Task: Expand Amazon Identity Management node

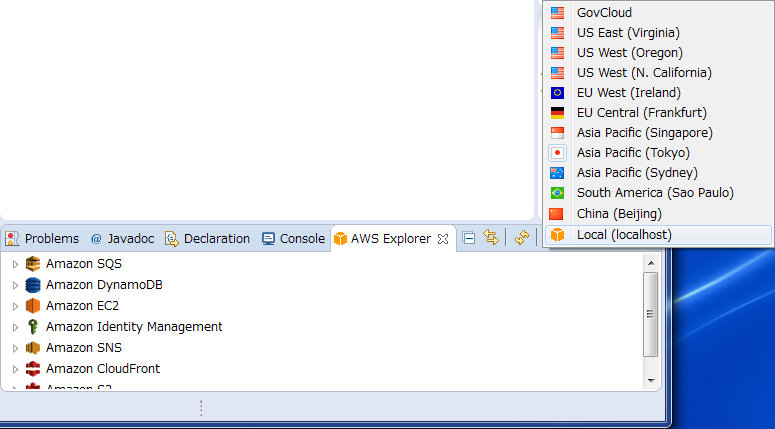Action: 15,327
